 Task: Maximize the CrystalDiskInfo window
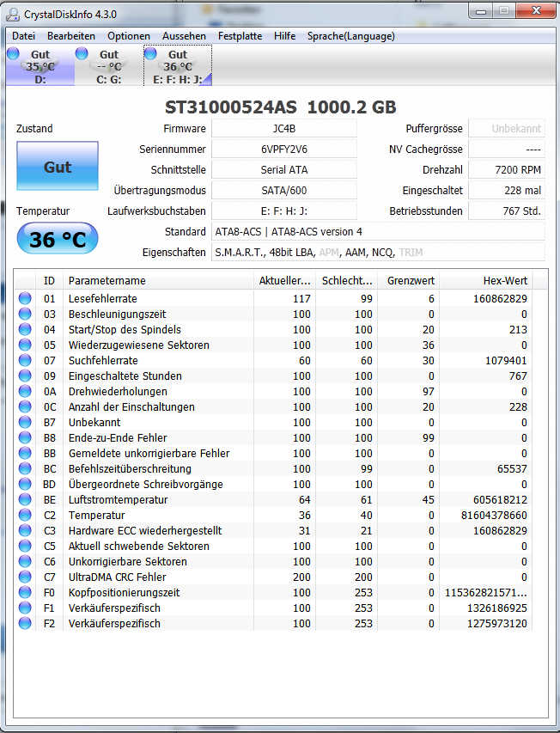[504, 11]
